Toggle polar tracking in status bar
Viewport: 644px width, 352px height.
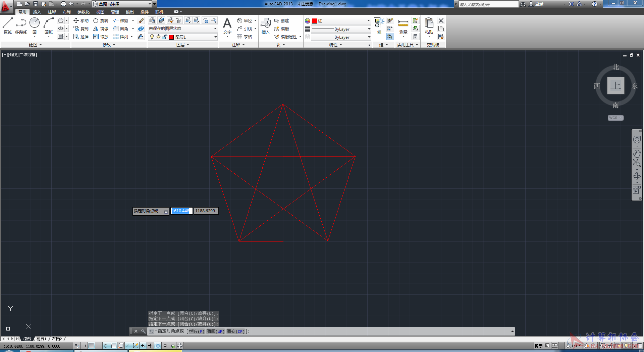pos(106,346)
